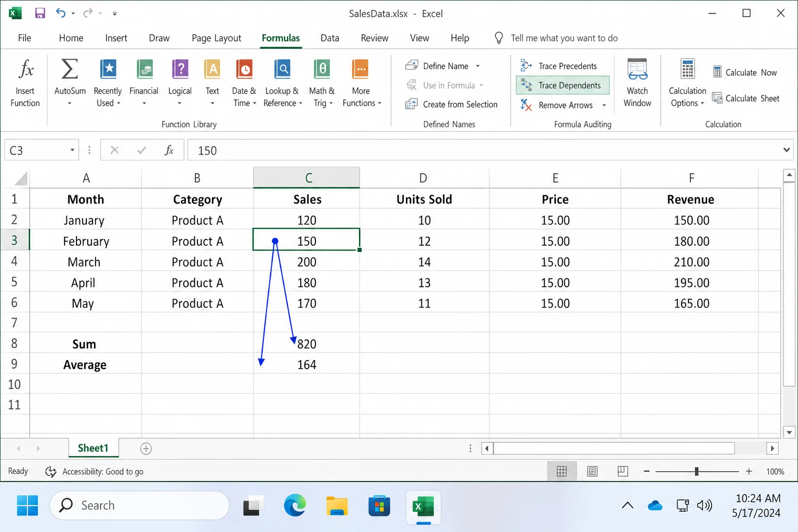Open Date & Time functions icon

244,69
